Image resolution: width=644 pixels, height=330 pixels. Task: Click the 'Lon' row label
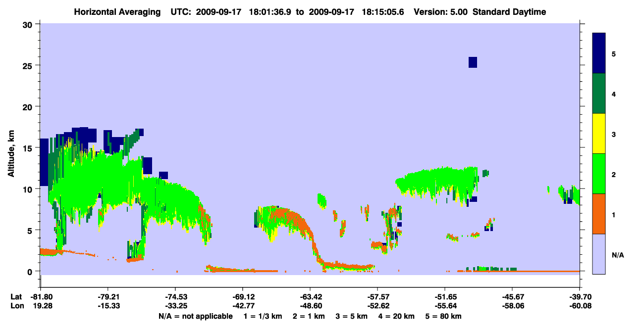pyautogui.click(x=16, y=306)
